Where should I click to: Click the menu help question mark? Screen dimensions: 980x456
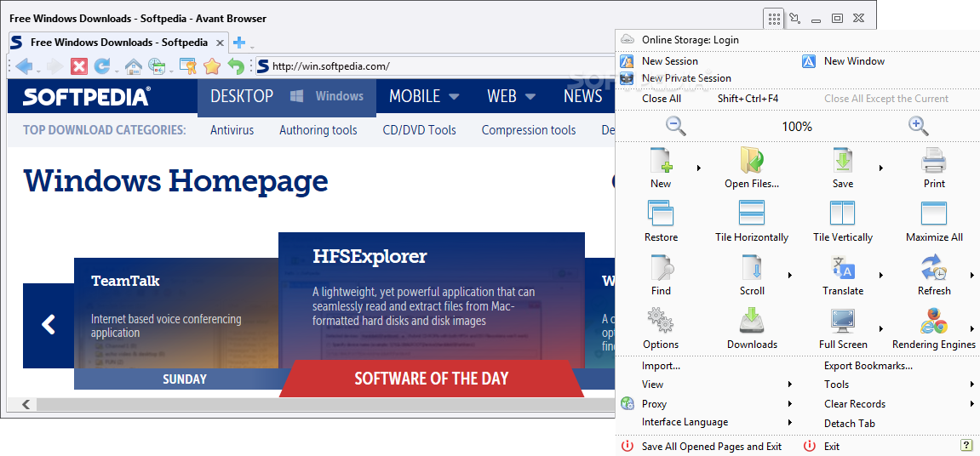coord(966,446)
